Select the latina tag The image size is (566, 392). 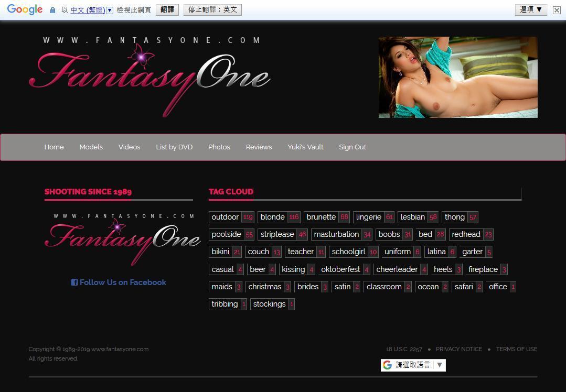coord(441,252)
